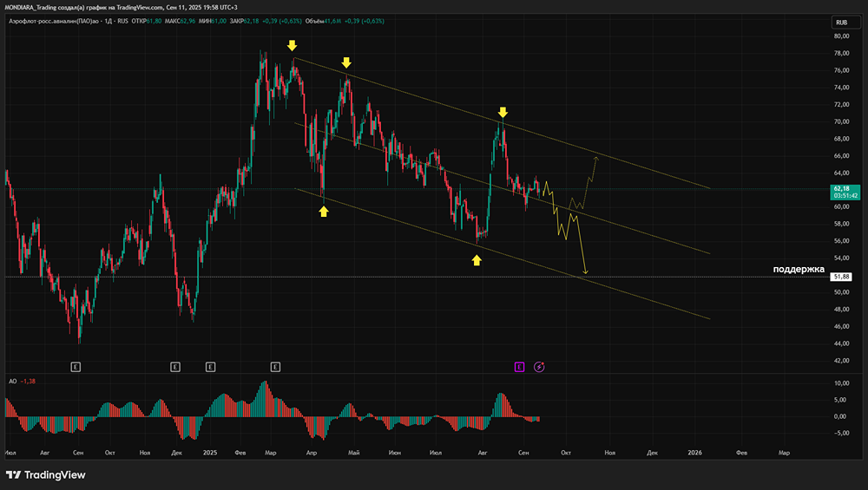Viewport: 868px width, 490px height.
Task: Click the Июн time axis label
Action: (x=395, y=453)
